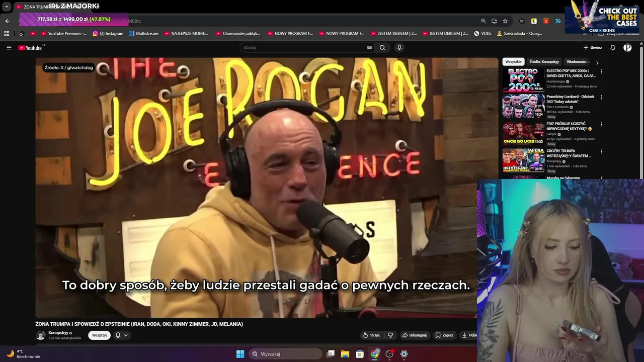Open the Charmander,zabłąk... bookmark
This screenshot has width=644, height=362.
(238, 34)
